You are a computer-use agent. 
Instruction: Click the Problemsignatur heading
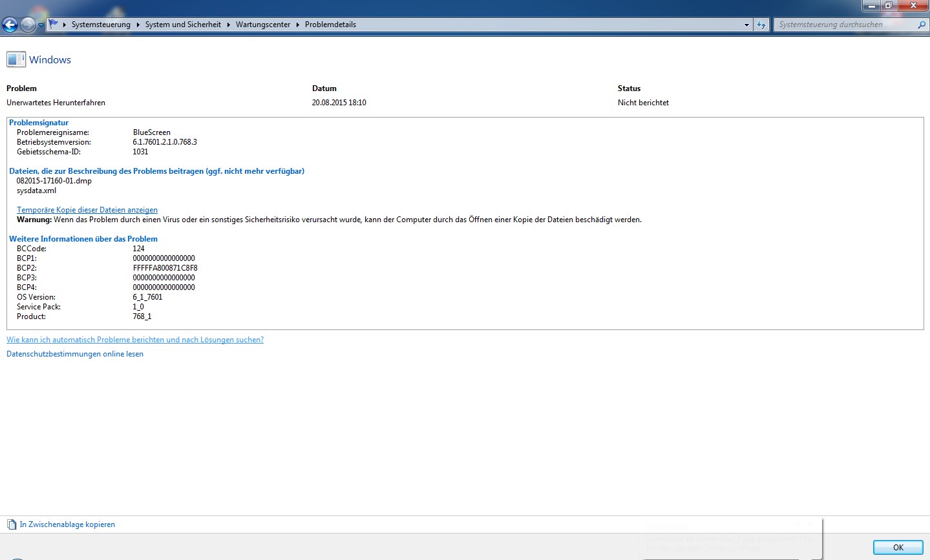pyautogui.click(x=39, y=123)
